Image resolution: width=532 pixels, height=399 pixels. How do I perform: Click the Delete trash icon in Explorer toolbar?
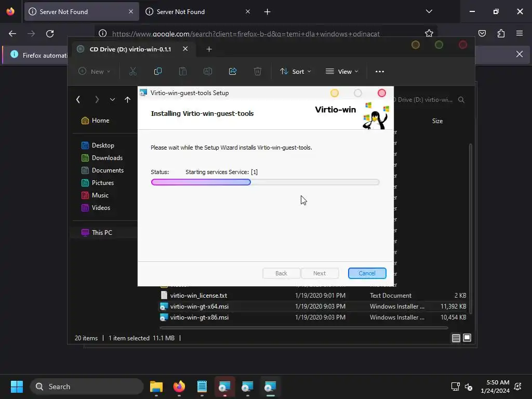point(258,71)
